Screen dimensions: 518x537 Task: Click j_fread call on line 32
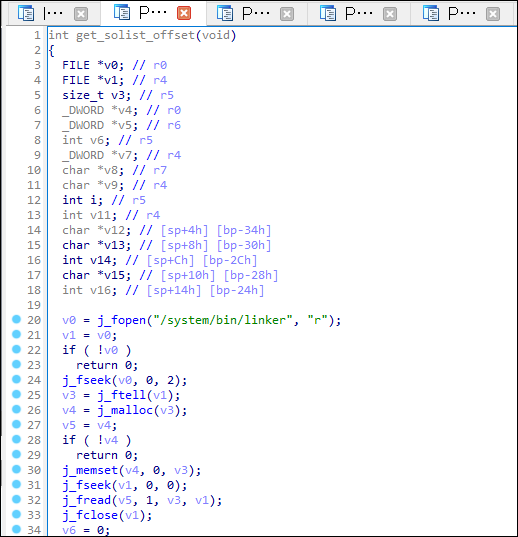click(87, 500)
